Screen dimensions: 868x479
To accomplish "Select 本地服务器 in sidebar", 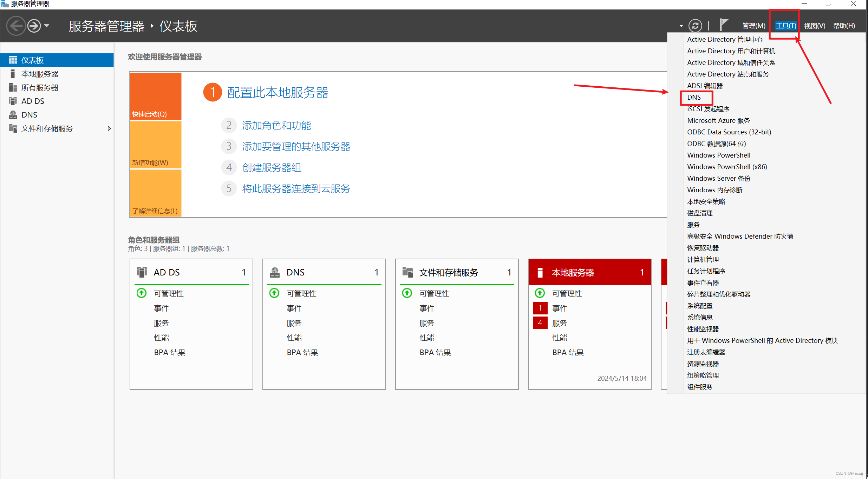I will (x=40, y=74).
